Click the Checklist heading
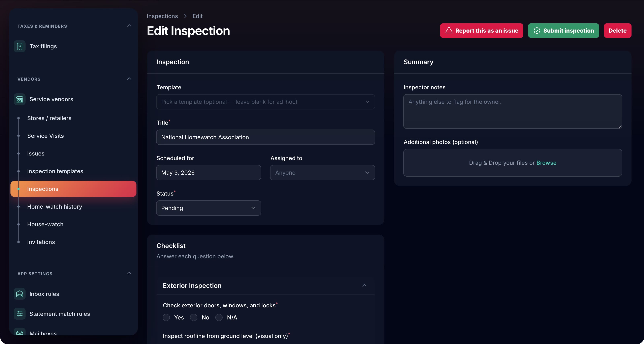Viewport: 644px width, 344px height. pos(171,246)
